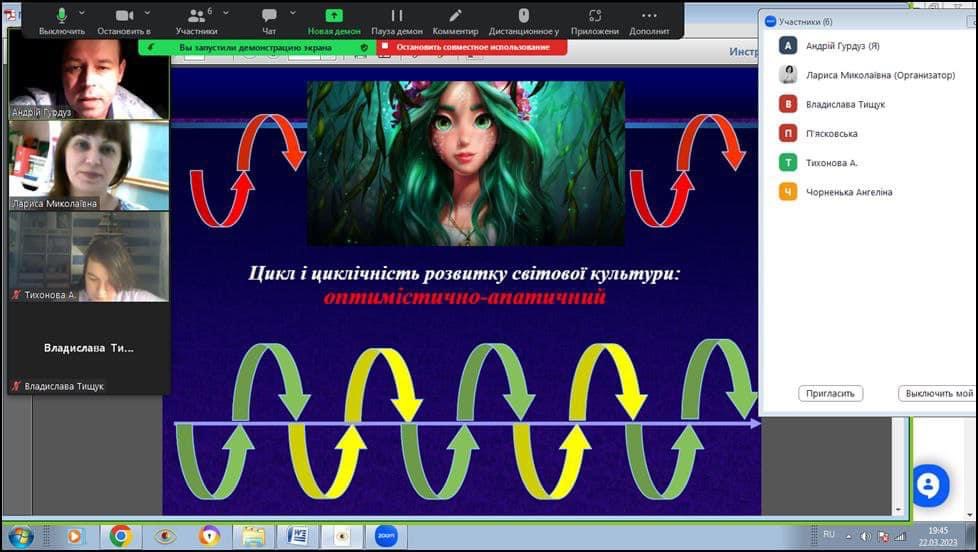Click the green shield security icon
The height and width of the screenshot is (552, 978).
pyautogui.click(x=364, y=47)
